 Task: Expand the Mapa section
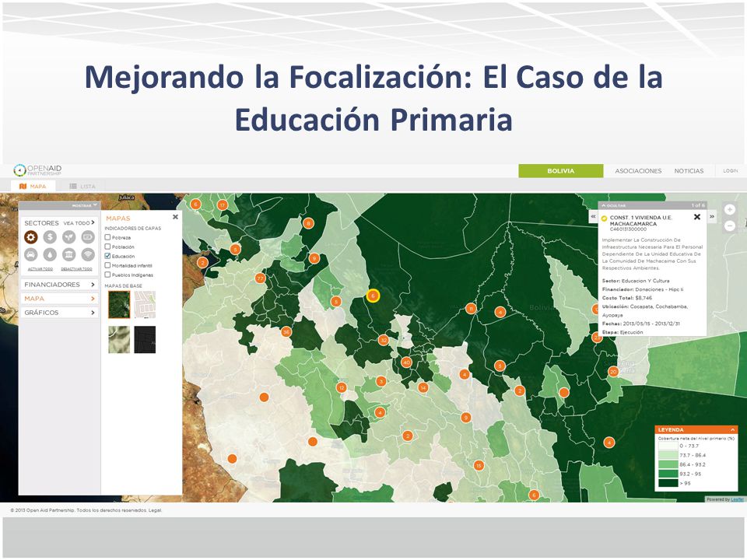tap(60, 299)
